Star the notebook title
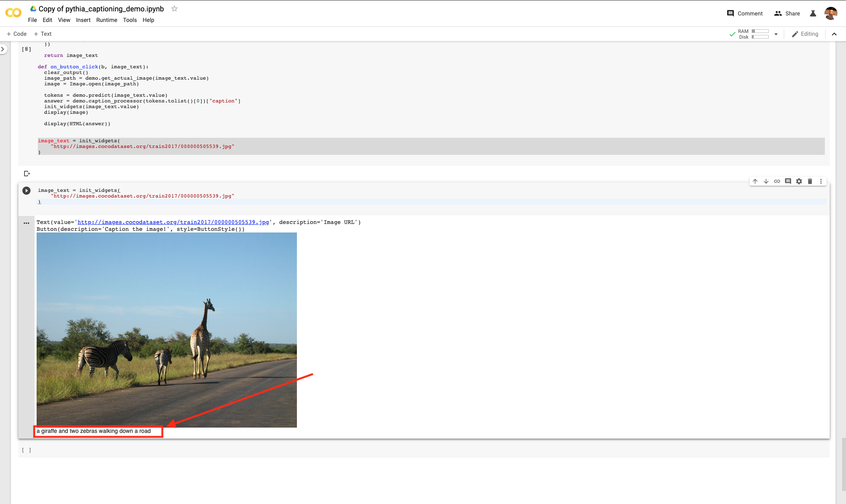This screenshot has height=504, width=846. [174, 9]
